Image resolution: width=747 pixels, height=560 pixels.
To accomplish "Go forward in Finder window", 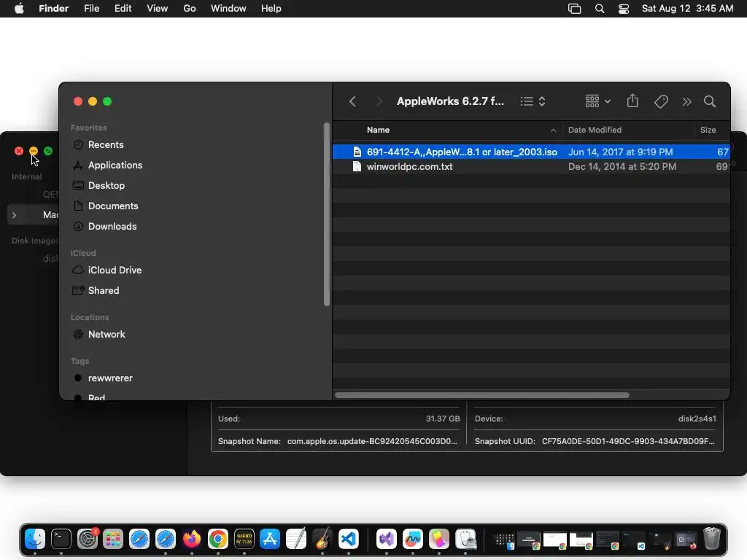I will [379, 101].
